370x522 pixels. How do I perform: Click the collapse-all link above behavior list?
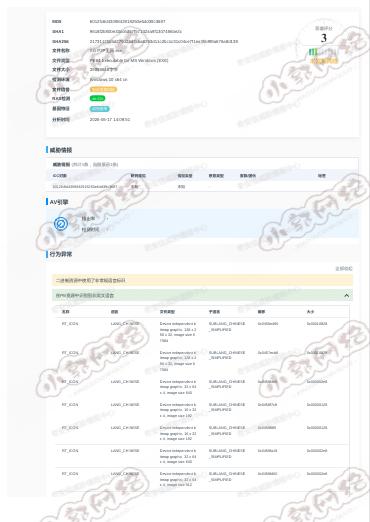pos(343,268)
